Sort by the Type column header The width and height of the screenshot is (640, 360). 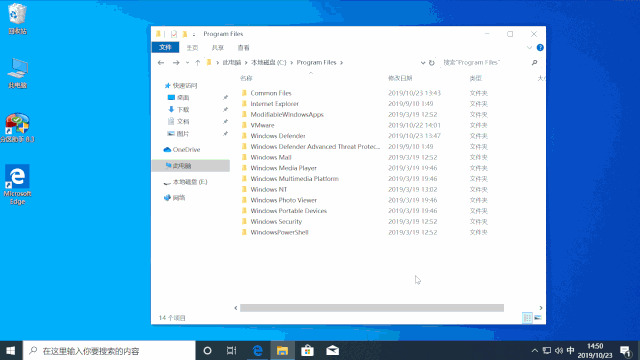476,78
